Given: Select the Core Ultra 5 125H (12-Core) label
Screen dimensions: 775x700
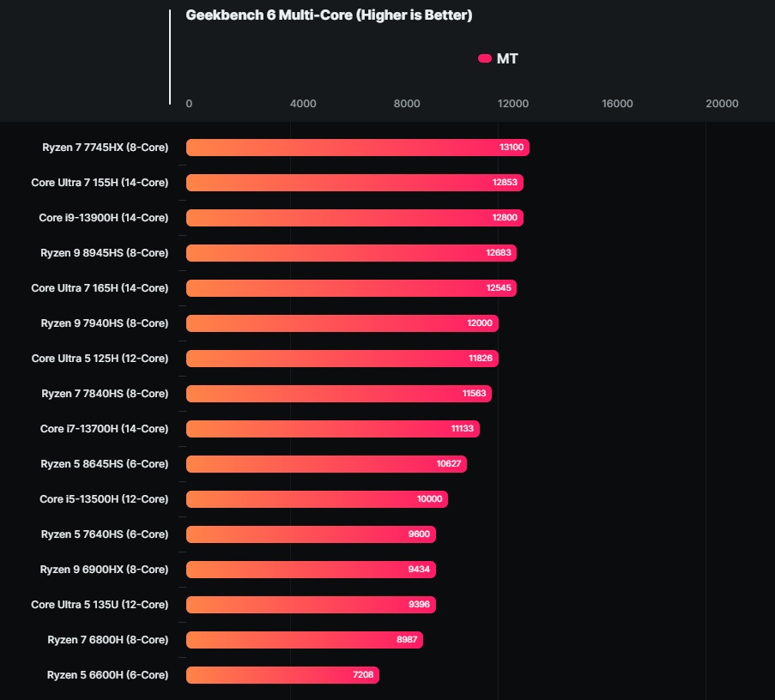Looking at the screenshot, I should [x=100, y=359].
